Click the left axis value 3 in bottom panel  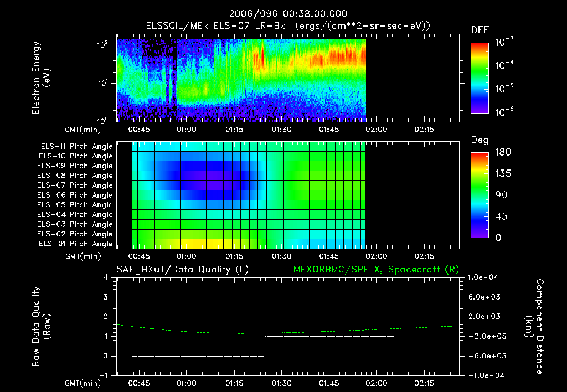pos(105,297)
